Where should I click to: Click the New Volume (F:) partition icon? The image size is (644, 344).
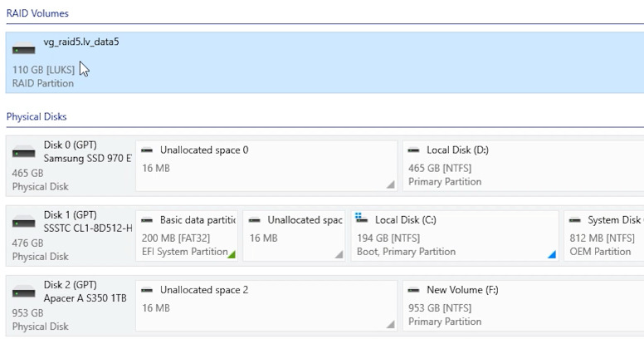point(413,290)
